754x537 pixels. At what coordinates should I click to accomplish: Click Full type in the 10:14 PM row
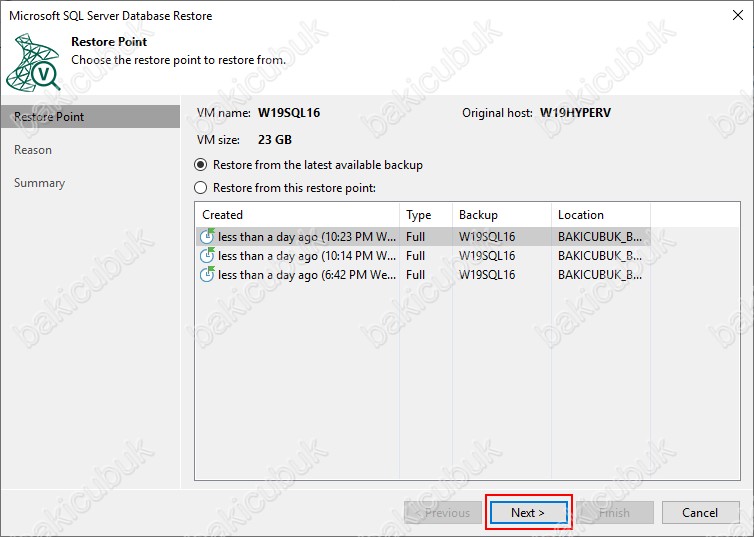pos(415,256)
